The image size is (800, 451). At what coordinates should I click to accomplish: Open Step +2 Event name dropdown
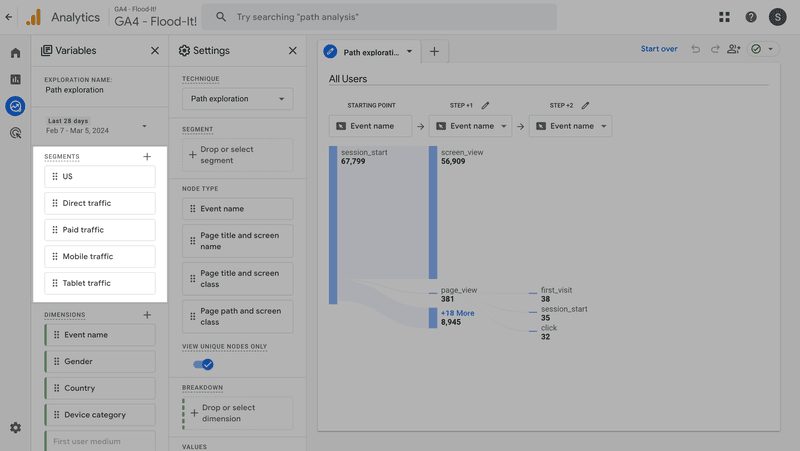pyautogui.click(x=570, y=126)
